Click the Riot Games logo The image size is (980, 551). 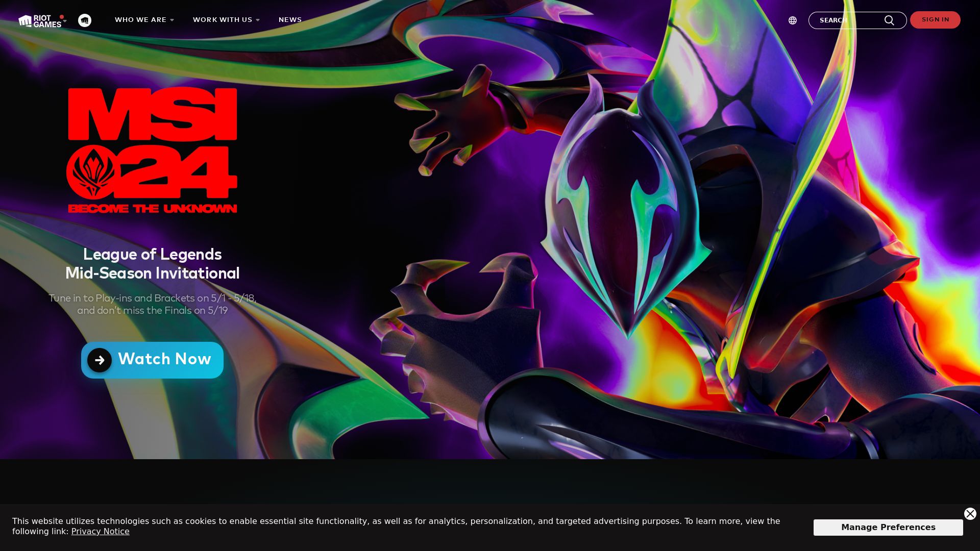pos(39,21)
